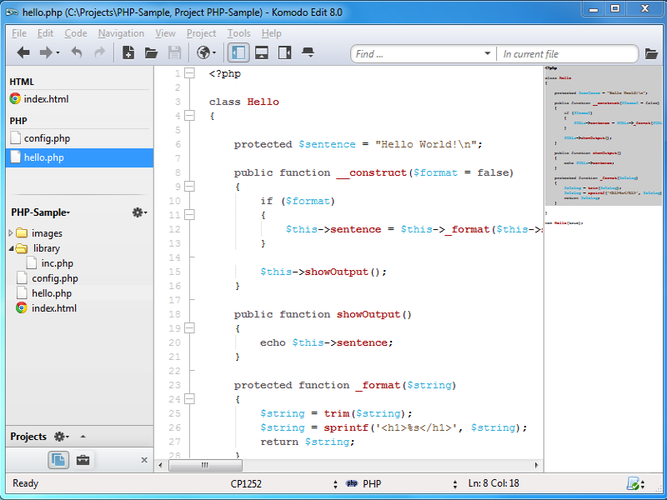
Task: Open the File menu
Action: tap(19, 33)
